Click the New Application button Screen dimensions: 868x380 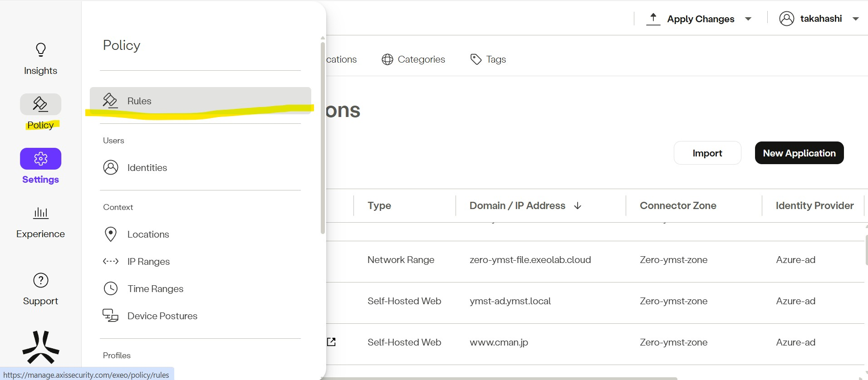(799, 153)
